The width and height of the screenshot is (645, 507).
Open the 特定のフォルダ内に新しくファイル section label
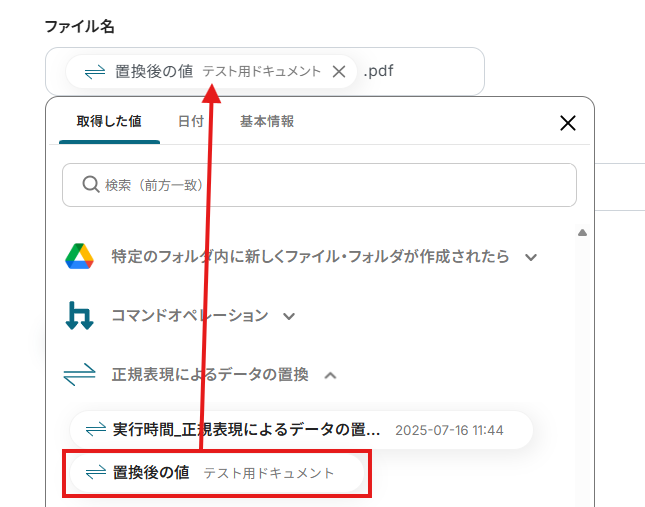click(x=311, y=256)
